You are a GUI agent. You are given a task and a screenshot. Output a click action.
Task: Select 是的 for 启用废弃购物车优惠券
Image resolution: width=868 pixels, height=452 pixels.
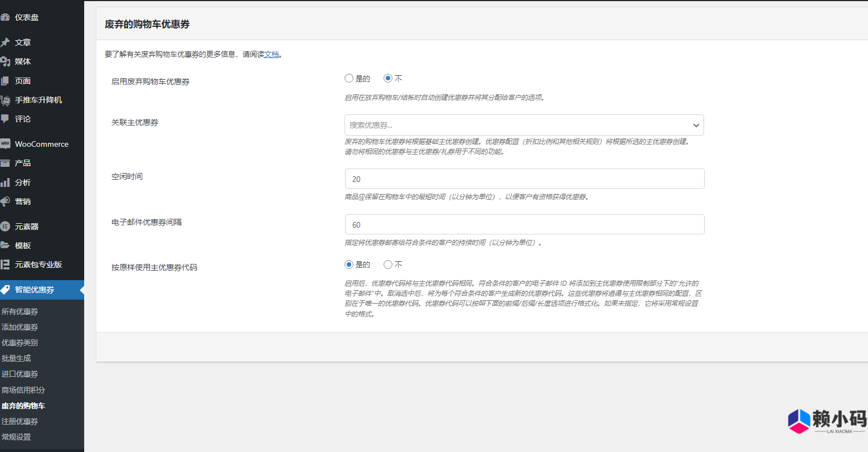(349, 79)
